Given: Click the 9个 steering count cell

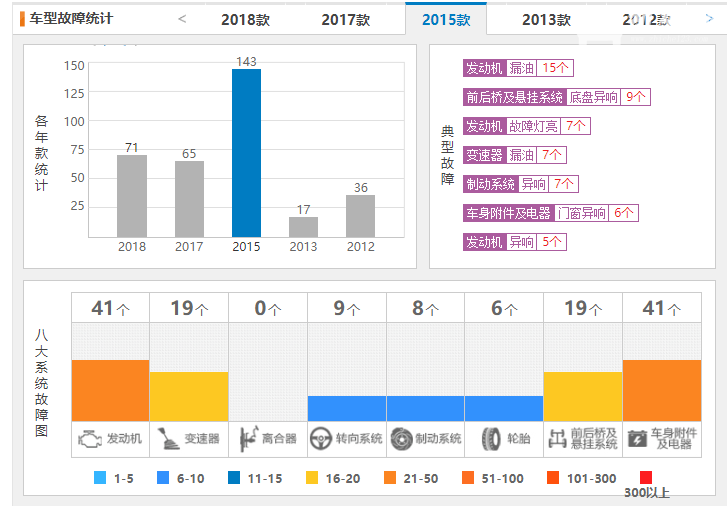Looking at the screenshot, I should 347,308.
